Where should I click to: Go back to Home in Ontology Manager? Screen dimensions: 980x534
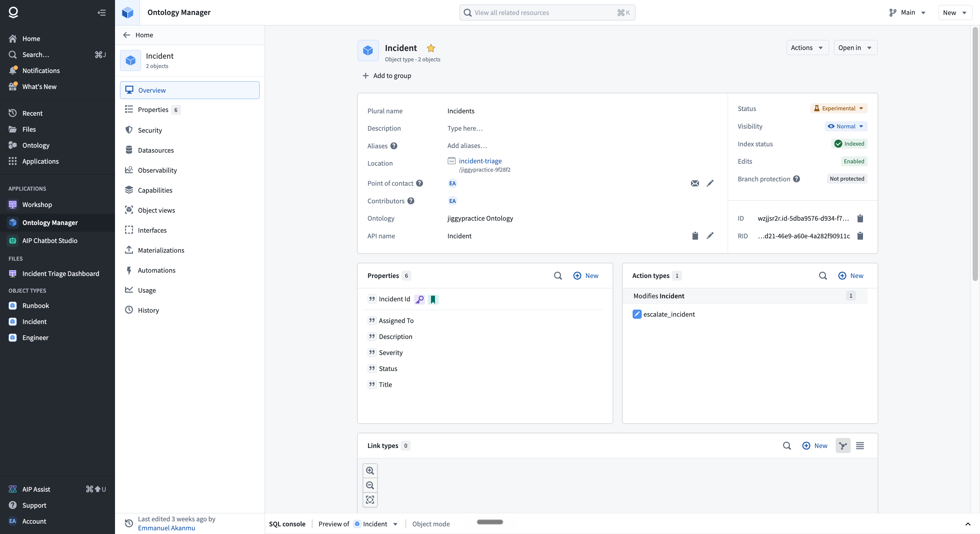(x=138, y=35)
